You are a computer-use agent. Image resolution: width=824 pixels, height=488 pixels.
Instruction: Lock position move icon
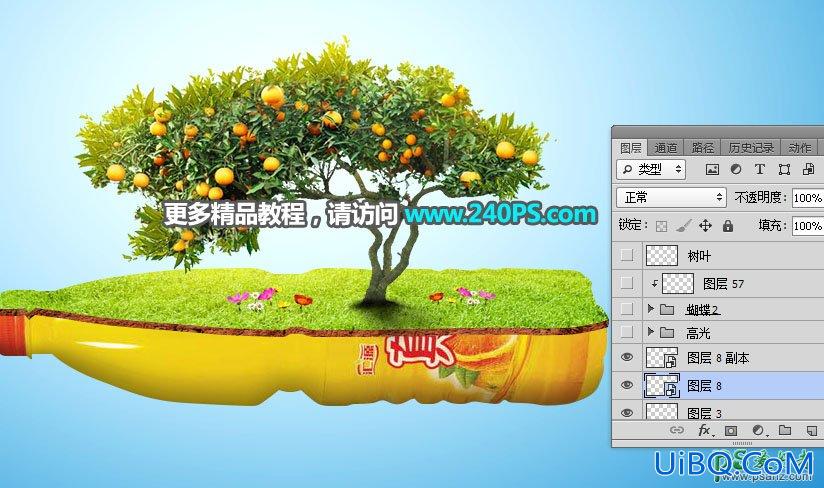(x=705, y=226)
